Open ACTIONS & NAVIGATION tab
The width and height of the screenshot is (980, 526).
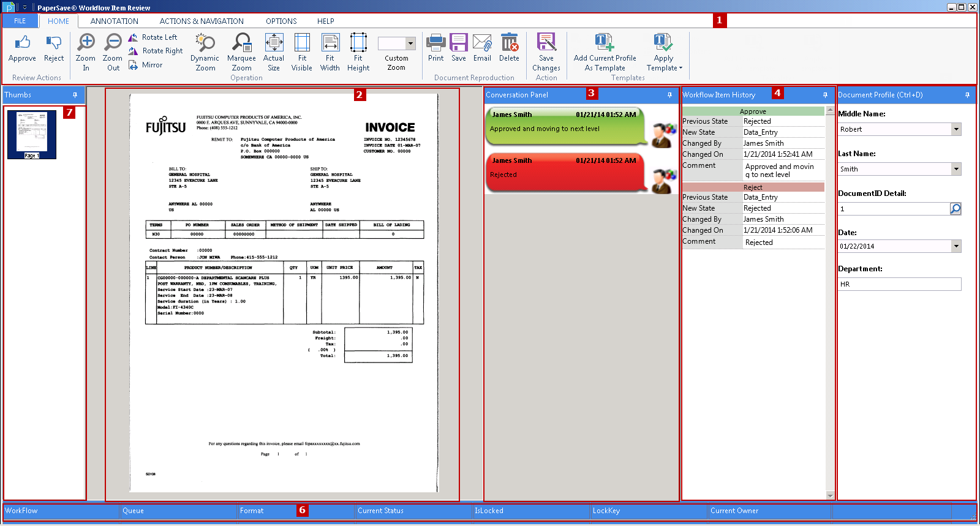(202, 21)
